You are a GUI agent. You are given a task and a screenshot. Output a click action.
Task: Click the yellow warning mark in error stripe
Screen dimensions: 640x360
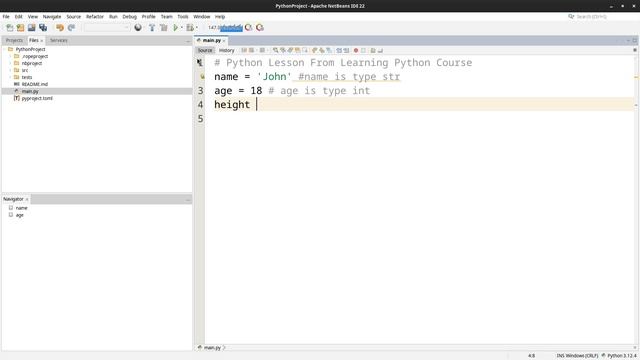tap(636, 77)
